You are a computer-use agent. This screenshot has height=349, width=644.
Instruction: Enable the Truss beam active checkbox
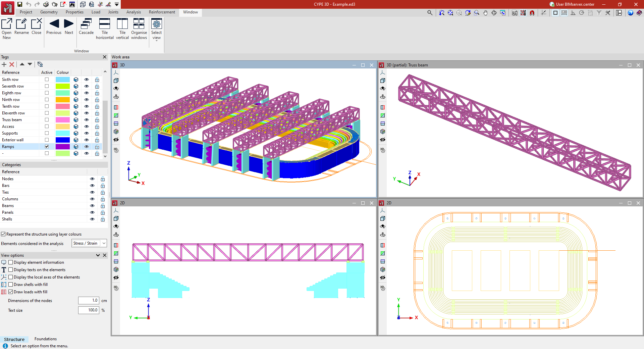tap(47, 120)
